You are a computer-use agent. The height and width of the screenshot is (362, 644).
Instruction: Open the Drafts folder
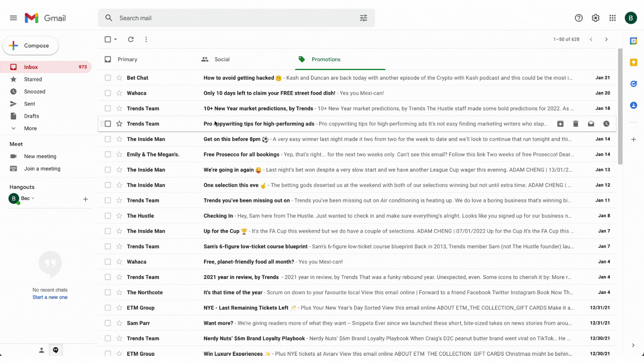(46, 116)
